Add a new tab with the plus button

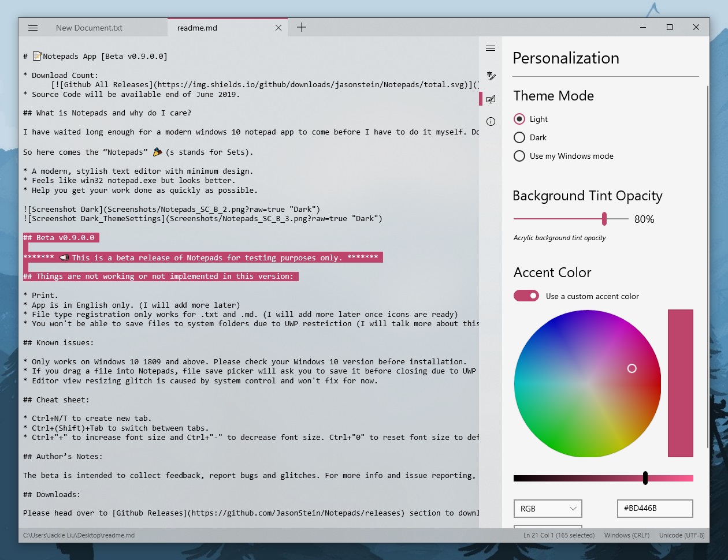[302, 27]
